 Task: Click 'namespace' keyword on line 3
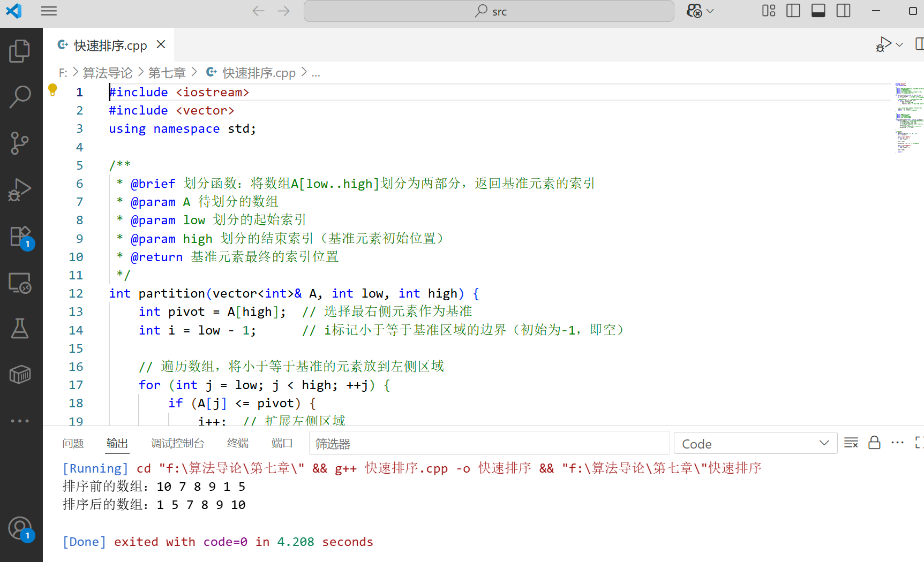[x=186, y=128]
